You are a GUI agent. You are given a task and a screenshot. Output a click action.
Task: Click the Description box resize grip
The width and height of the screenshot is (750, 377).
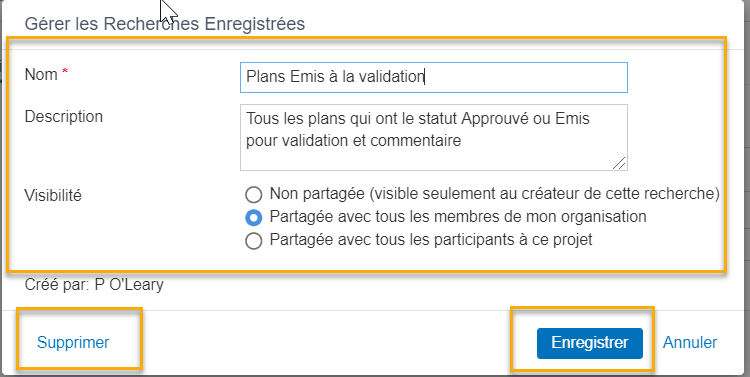point(619,163)
